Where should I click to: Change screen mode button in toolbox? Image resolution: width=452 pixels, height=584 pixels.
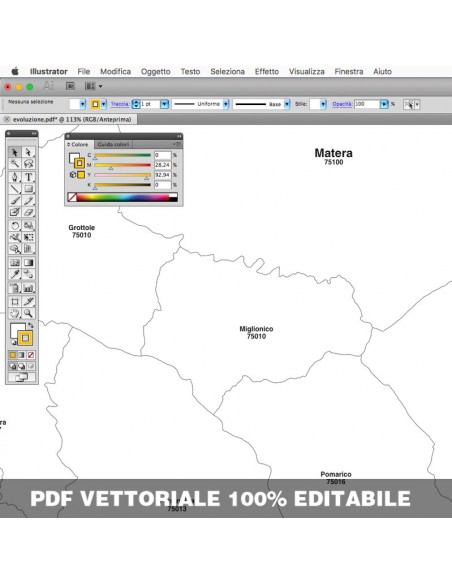click(x=22, y=377)
